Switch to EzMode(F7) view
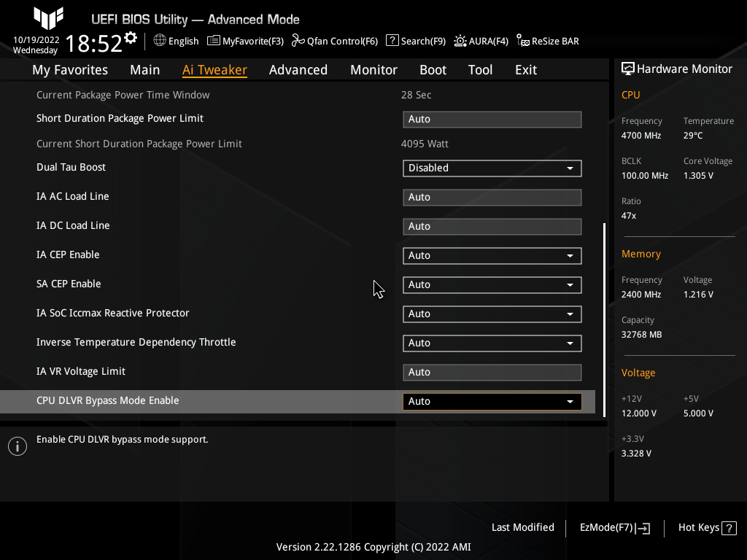Screen dimensions: 747x560 [614, 527]
